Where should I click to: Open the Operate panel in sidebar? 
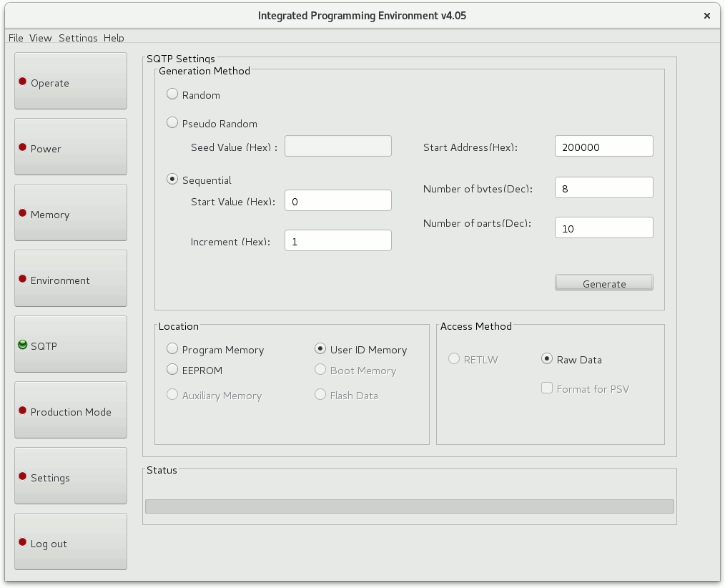point(71,82)
